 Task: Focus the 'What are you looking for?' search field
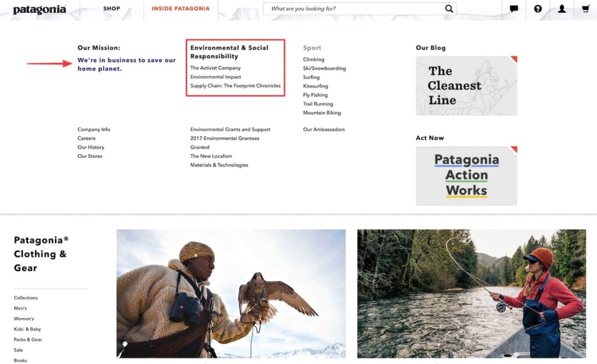click(360, 9)
